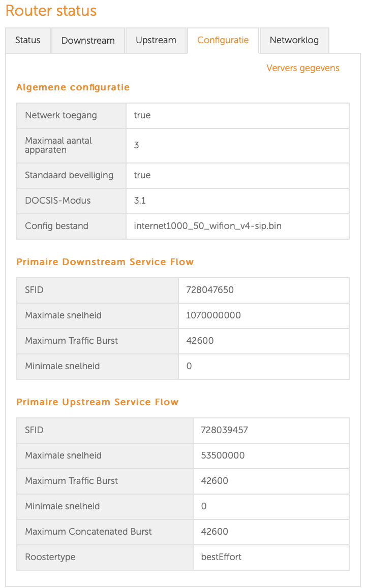Click the Primaire Downstream Service Flow heading
Image resolution: width=367 pixels, height=588 pixels.
pyautogui.click(x=105, y=262)
